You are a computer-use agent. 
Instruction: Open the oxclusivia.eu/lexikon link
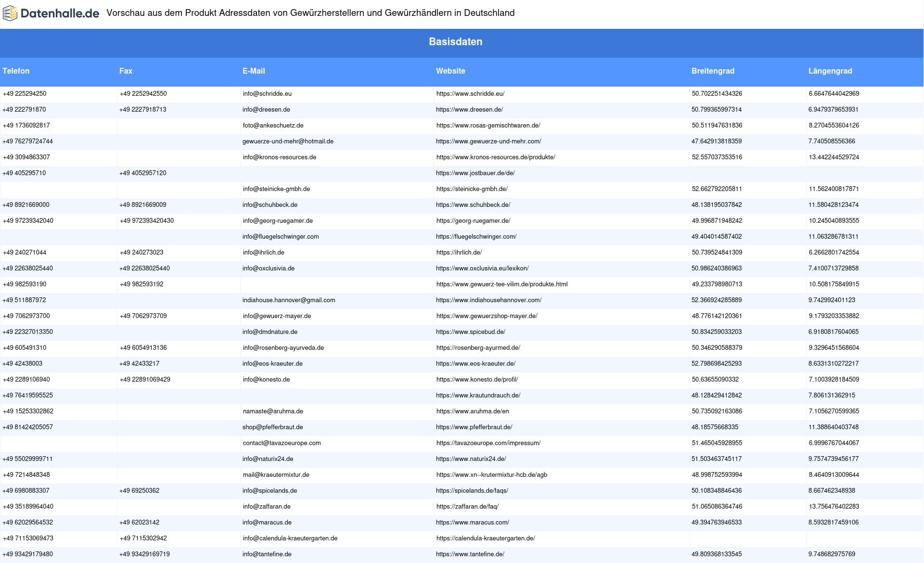coord(482,269)
